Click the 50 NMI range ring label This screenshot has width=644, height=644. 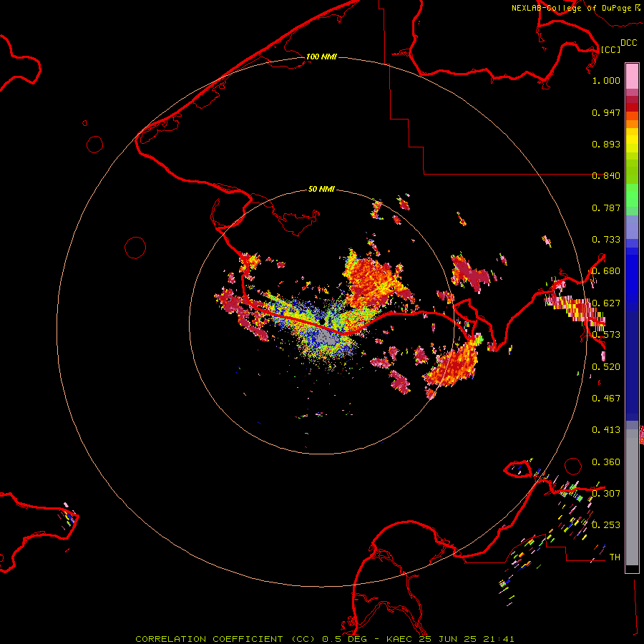pos(321,189)
